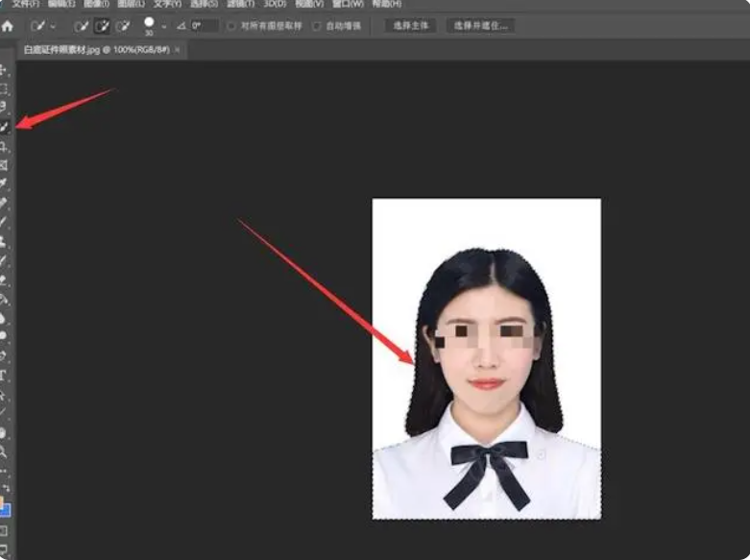
Task: Select the Line shape tool
Action: 4,413
